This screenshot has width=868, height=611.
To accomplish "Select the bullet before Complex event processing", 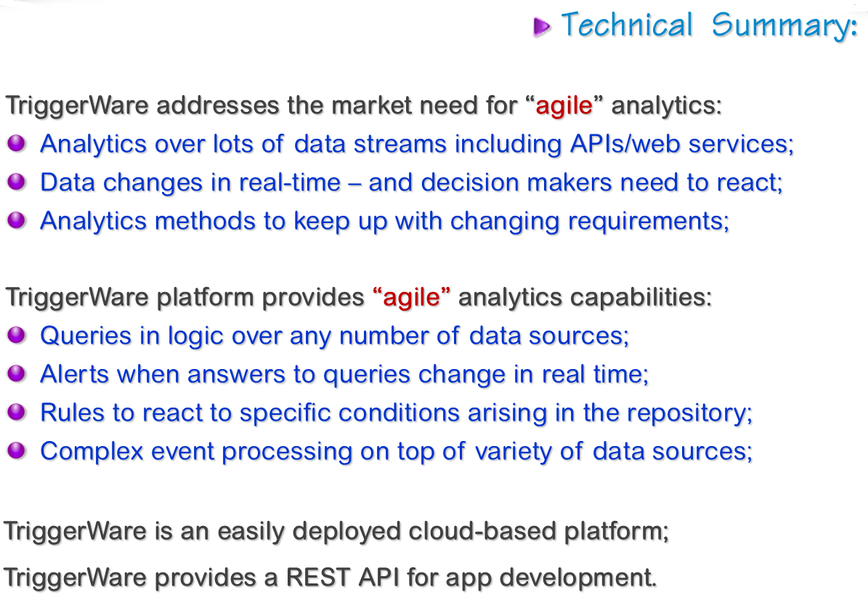I will pos(17,450).
